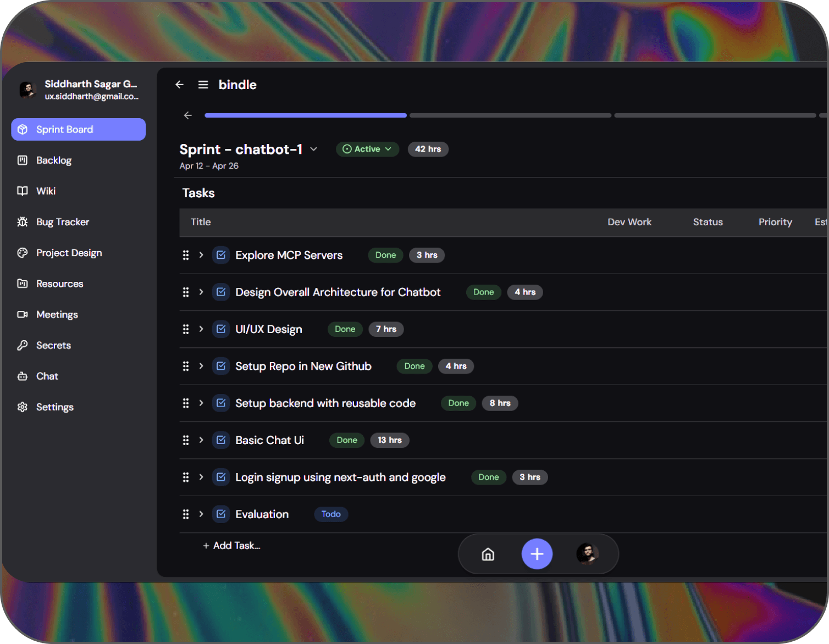Toggle the checkbox icon for Evaluation task
The width and height of the screenshot is (829, 644).
click(221, 514)
